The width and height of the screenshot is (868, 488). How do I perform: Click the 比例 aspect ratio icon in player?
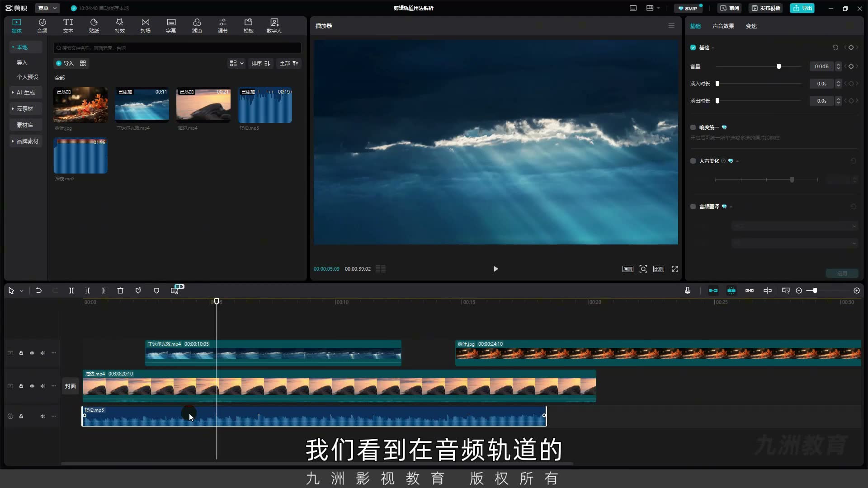[659, 269]
